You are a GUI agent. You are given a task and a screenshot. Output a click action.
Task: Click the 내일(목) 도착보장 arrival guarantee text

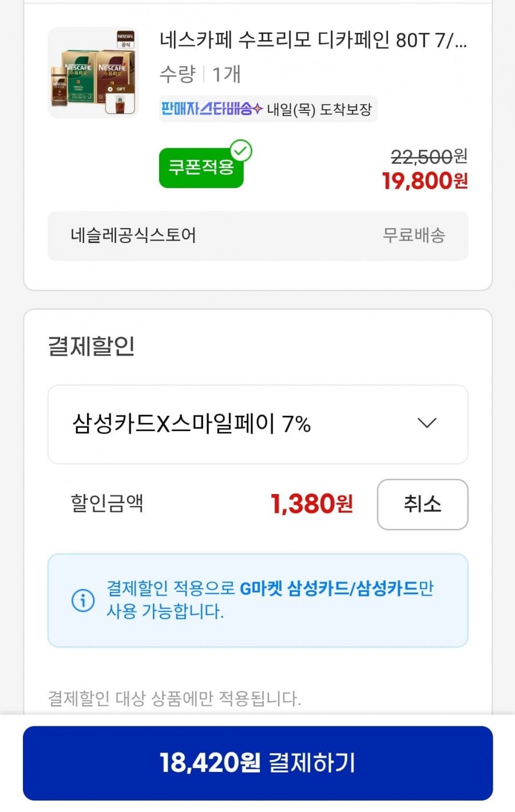point(319,109)
